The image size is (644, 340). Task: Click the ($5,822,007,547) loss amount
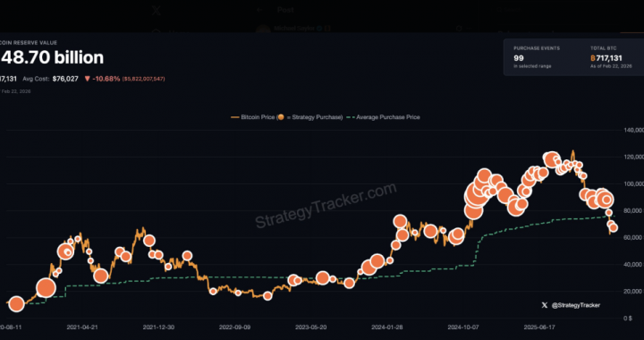pyautogui.click(x=143, y=79)
